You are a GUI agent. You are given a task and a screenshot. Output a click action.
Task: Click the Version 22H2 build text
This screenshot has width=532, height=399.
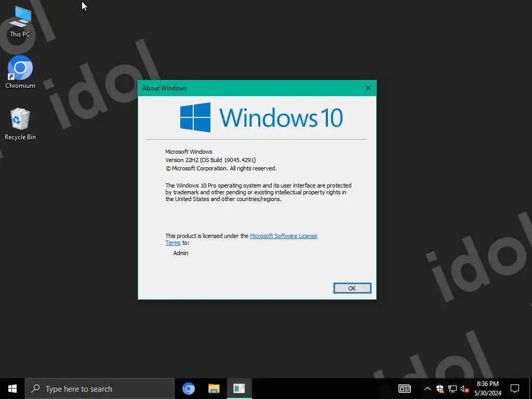210,160
